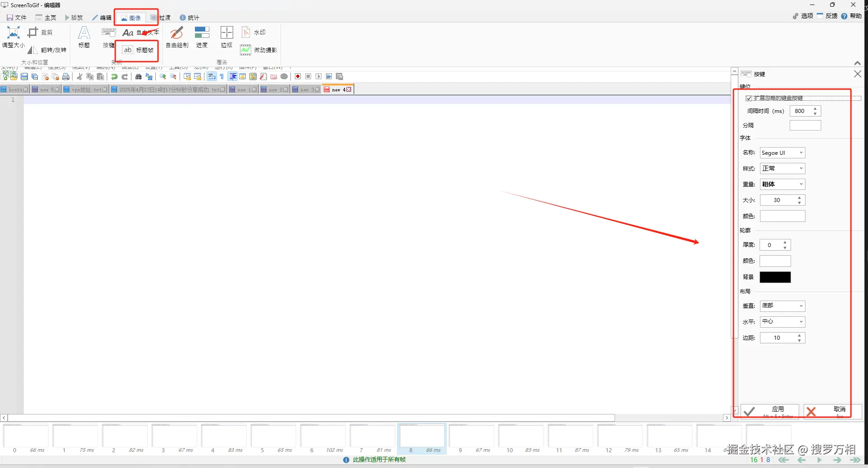Jump to the last frame

855,460
